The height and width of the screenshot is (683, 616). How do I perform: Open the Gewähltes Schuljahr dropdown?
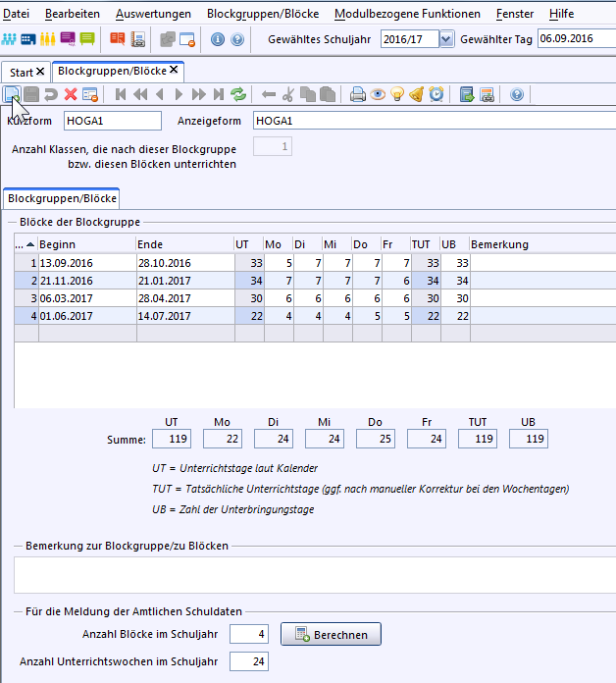click(446, 39)
